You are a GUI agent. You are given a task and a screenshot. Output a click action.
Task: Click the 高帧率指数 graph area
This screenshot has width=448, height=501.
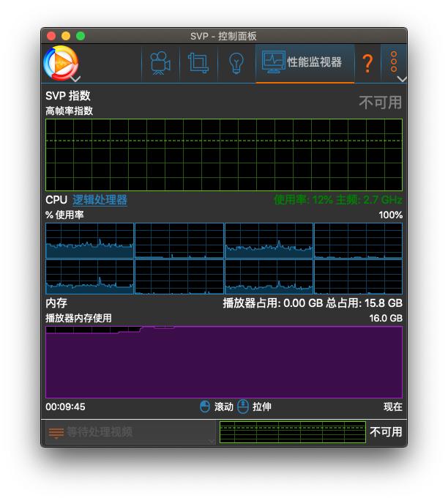click(224, 155)
